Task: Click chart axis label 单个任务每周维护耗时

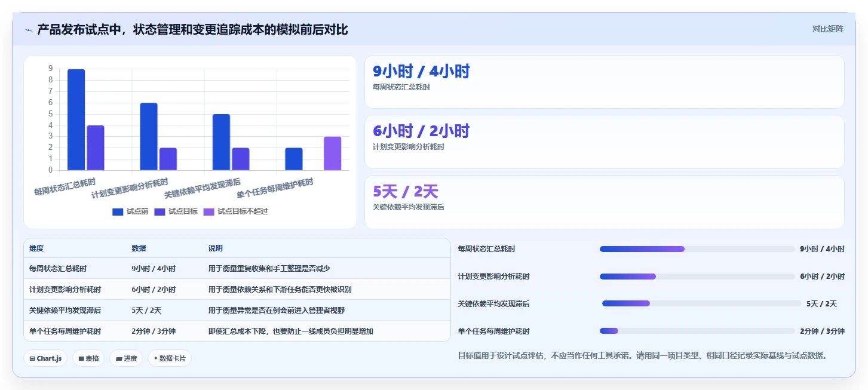Action: point(275,188)
